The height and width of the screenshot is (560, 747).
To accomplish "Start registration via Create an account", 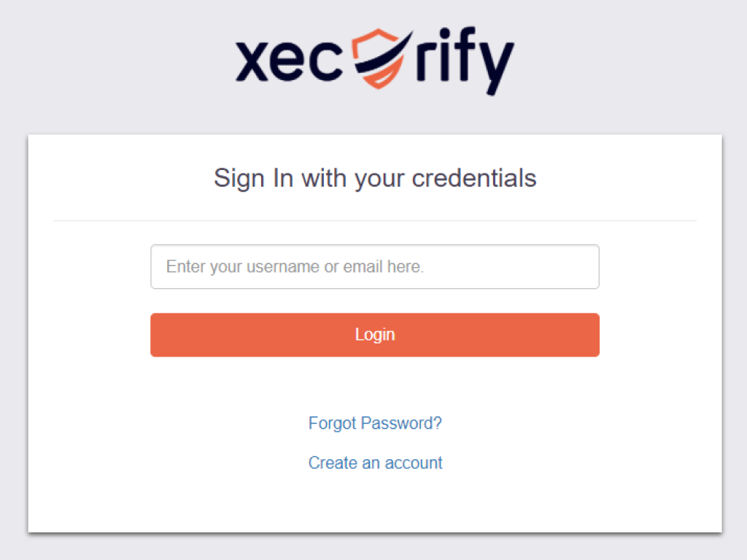I will (375, 463).
